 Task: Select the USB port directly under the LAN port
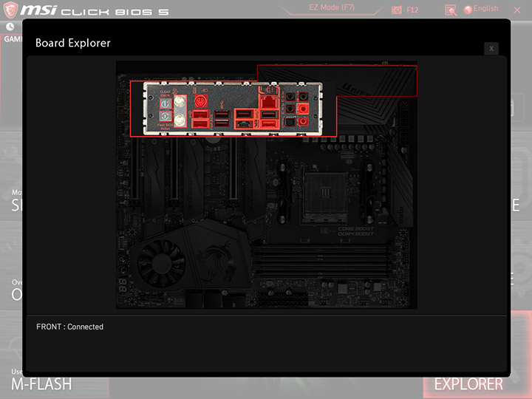(270, 114)
